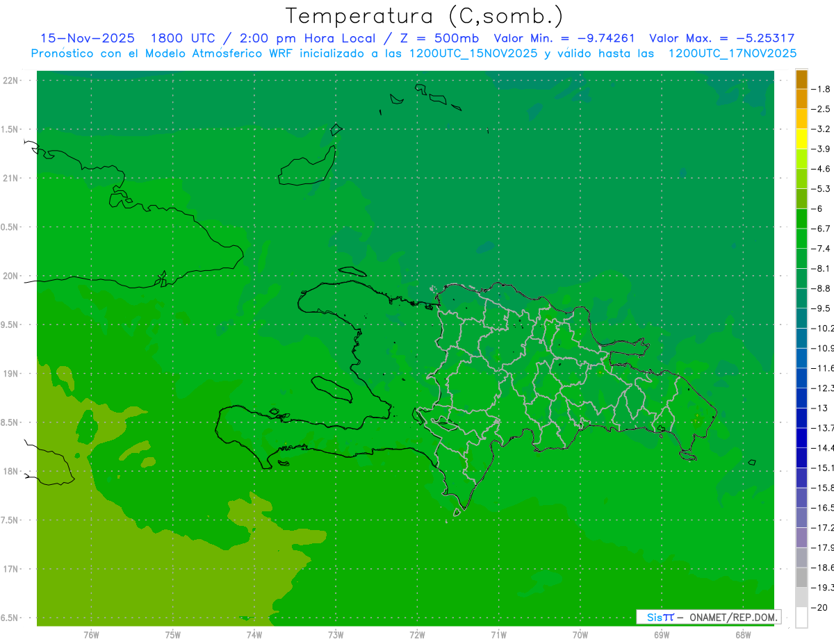Click the 'Valor Max. = -5.25317' text
This screenshot has width=834, height=644.
(x=721, y=38)
